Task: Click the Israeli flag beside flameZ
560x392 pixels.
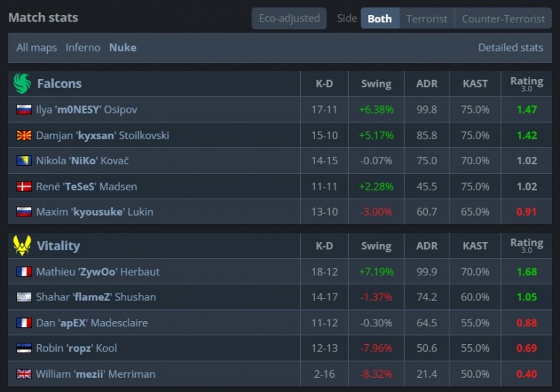Action: (x=24, y=297)
